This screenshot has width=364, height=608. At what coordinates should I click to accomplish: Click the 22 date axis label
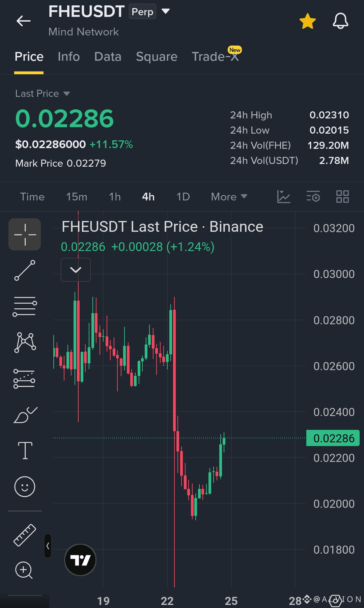(x=167, y=601)
